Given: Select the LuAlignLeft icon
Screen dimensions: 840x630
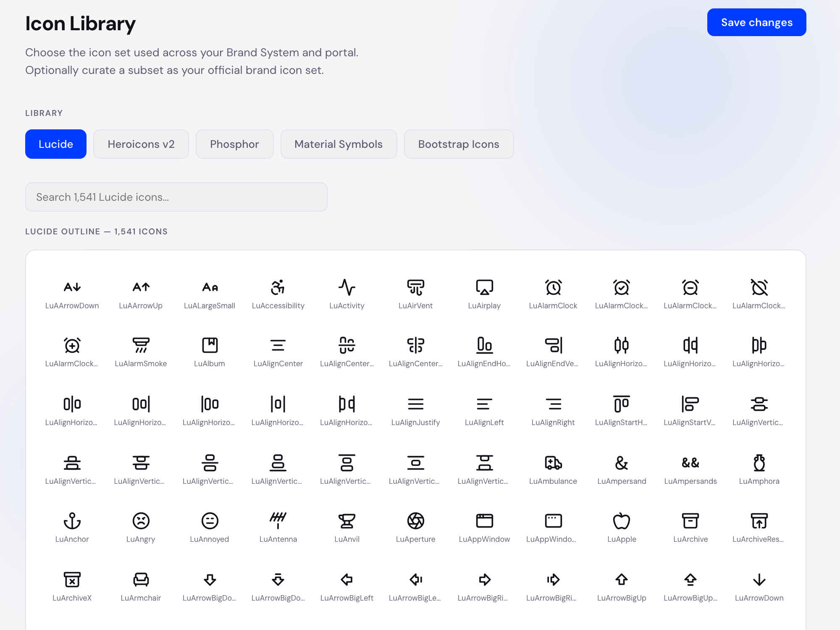Looking at the screenshot, I should click(x=484, y=404).
